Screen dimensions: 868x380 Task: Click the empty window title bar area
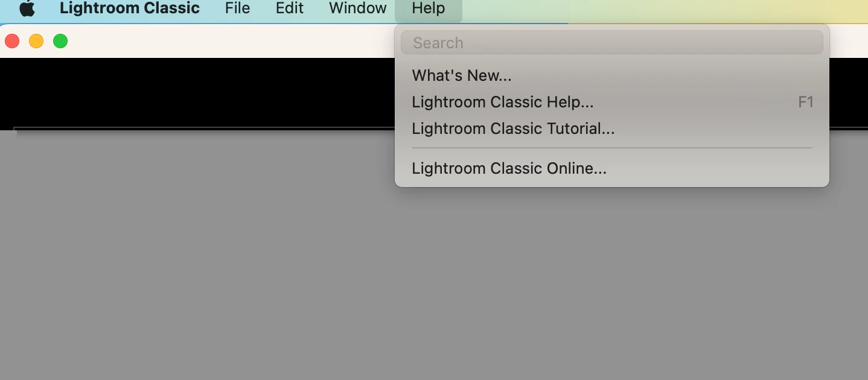pos(229,41)
